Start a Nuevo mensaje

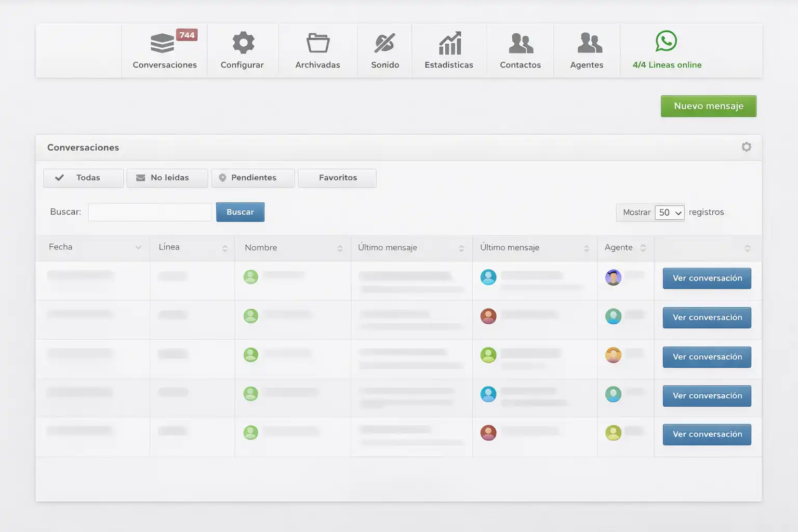[x=709, y=106]
